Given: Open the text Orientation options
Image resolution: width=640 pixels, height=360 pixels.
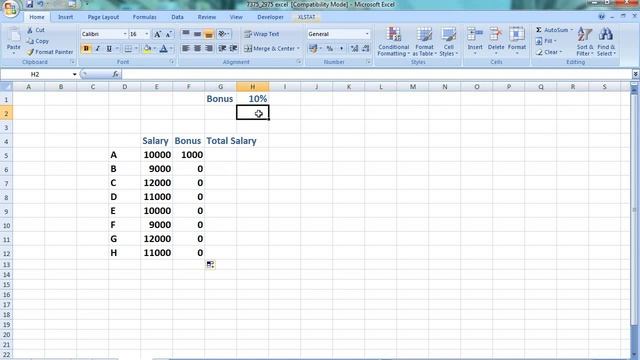Looking at the screenshot, I should click(x=224, y=34).
